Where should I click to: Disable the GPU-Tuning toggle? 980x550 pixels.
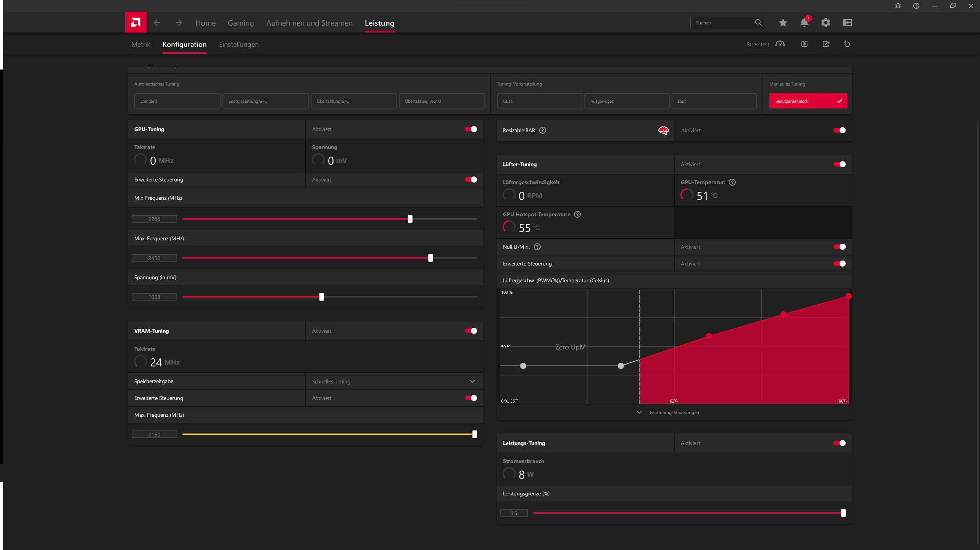471,129
